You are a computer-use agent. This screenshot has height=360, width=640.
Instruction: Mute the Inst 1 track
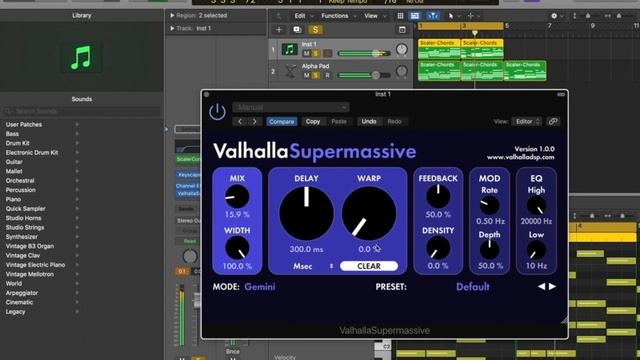pos(307,53)
